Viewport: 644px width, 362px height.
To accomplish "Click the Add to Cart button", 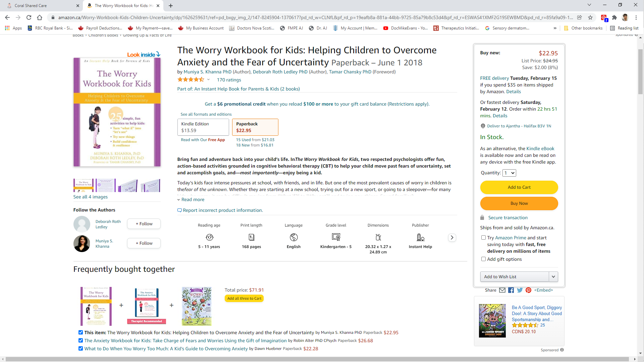I will click(519, 187).
